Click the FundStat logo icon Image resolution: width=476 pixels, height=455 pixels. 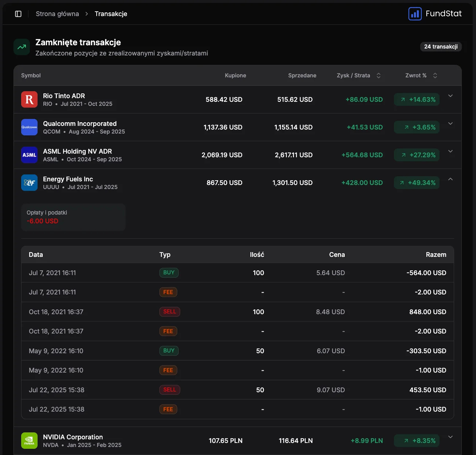[415, 14]
